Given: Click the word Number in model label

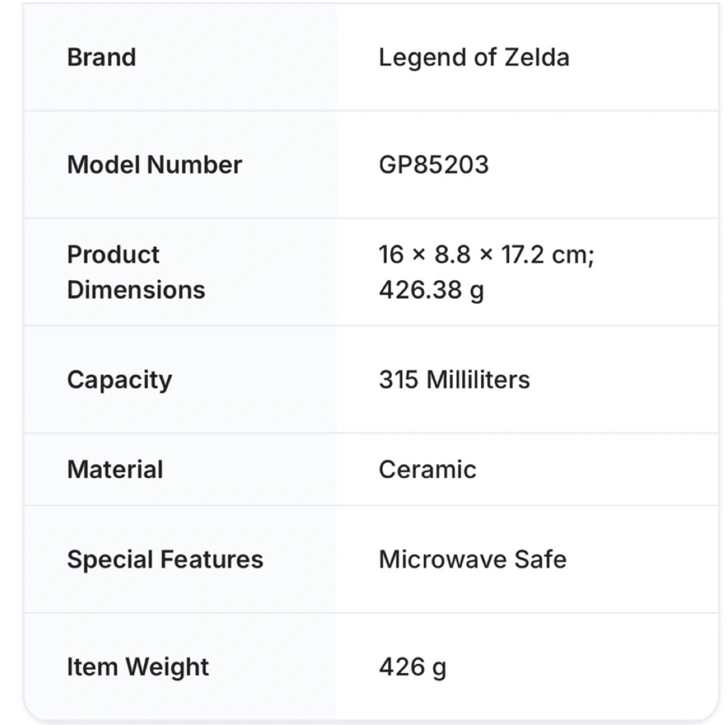Looking at the screenshot, I should [x=194, y=165].
